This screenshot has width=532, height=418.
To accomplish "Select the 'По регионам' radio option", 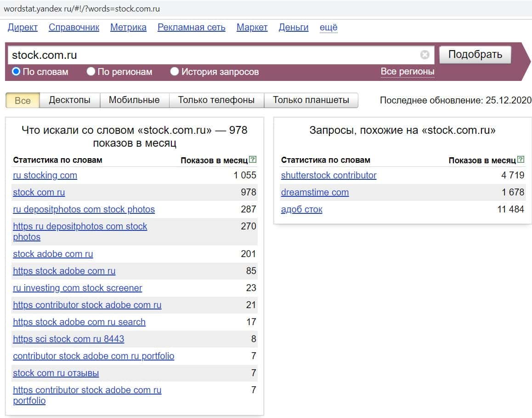I will click(91, 72).
